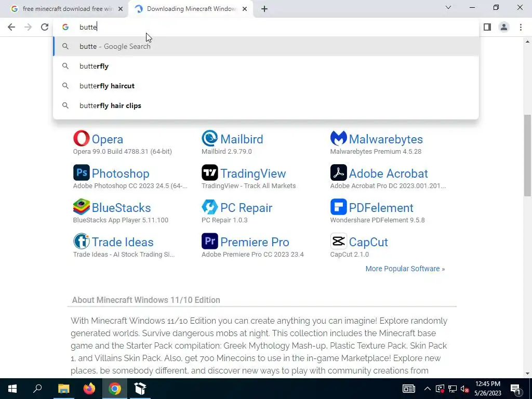
Task: Click More Popular Software link
Action: (x=405, y=269)
